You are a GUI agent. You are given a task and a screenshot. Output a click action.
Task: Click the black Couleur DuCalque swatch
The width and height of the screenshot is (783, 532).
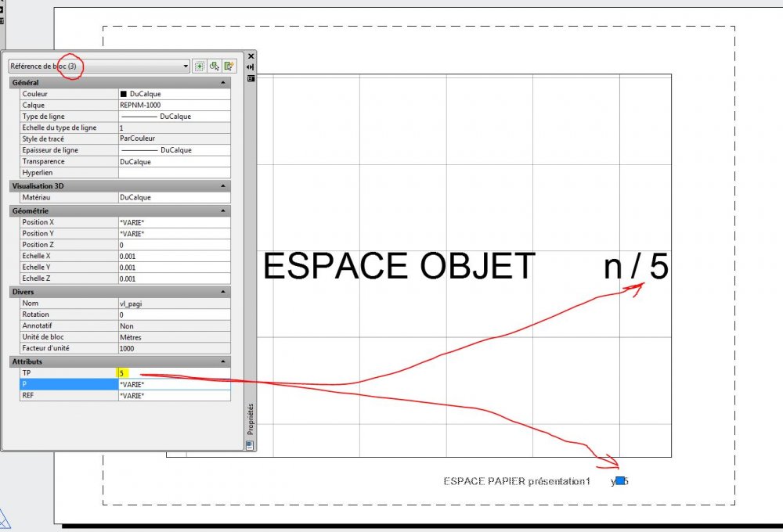click(x=124, y=94)
